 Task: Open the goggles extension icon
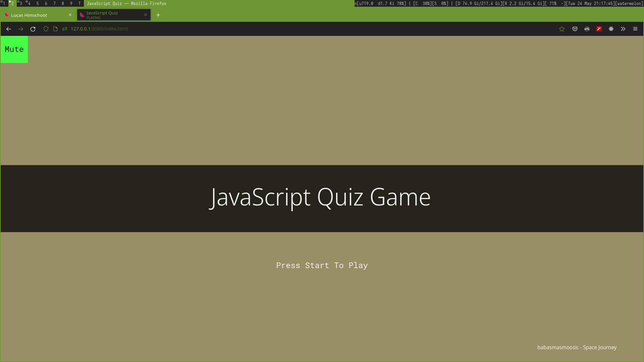click(587, 29)
